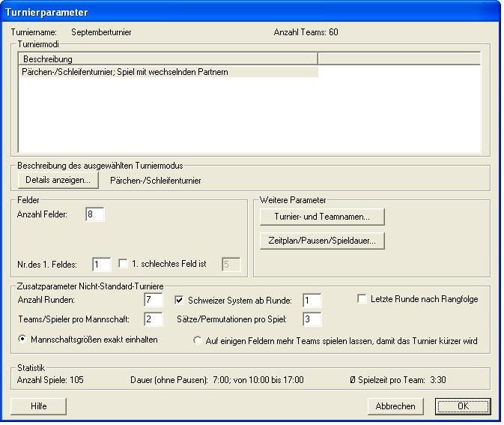Click the Anzahl Runden input field
The image size is (504, 425).
pyautogui.click(x=153, y=300)
